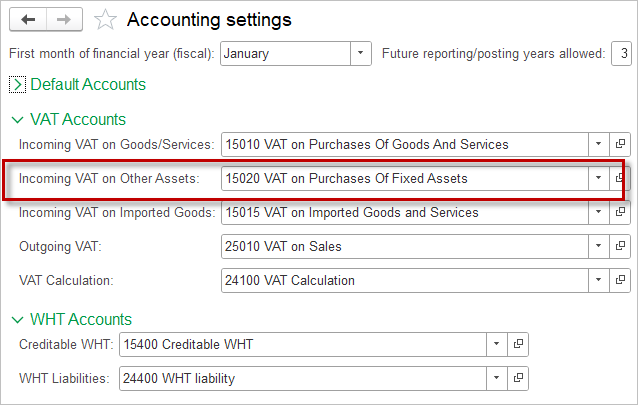Open the WHT Liabilities account item
The image size is (638, 405).
518,378
